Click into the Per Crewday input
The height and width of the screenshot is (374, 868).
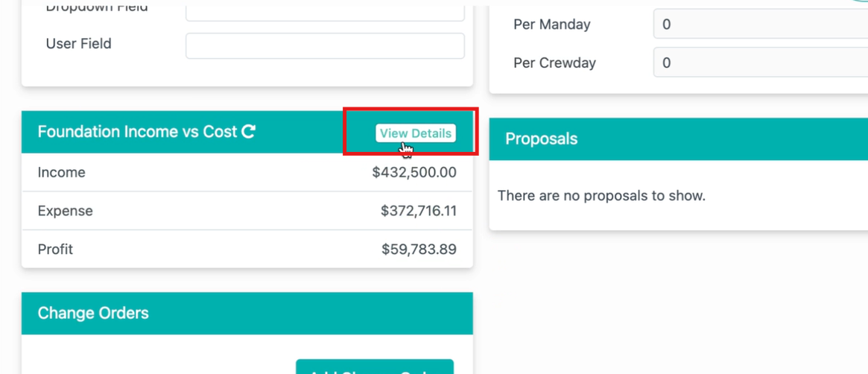761,63
